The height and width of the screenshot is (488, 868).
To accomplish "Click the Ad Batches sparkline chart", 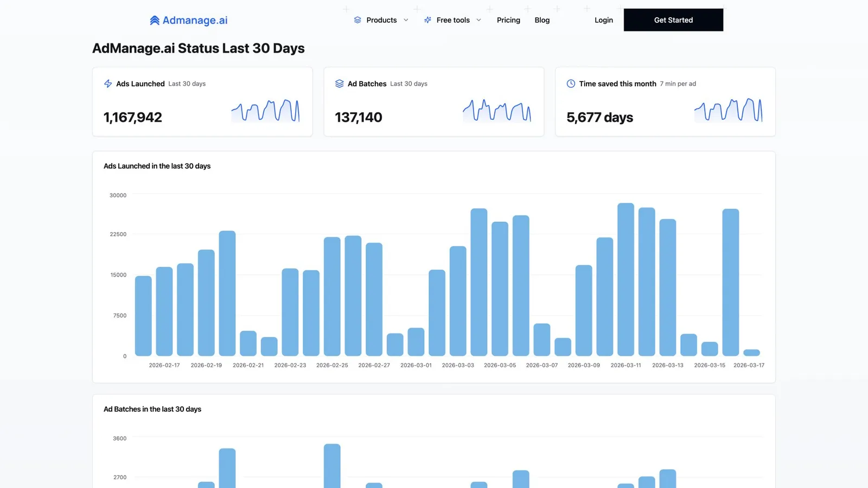I will point(497,111).
